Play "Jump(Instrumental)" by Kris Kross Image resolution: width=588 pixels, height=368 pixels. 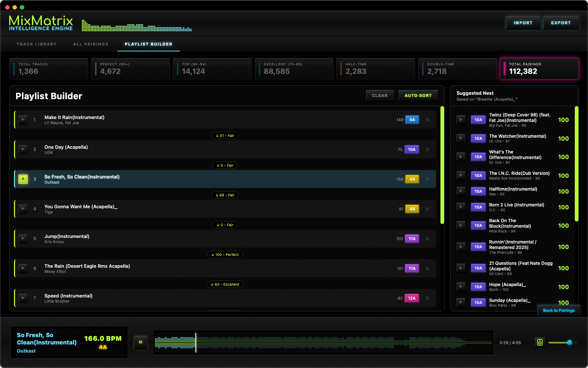click(x=23, y=238)
